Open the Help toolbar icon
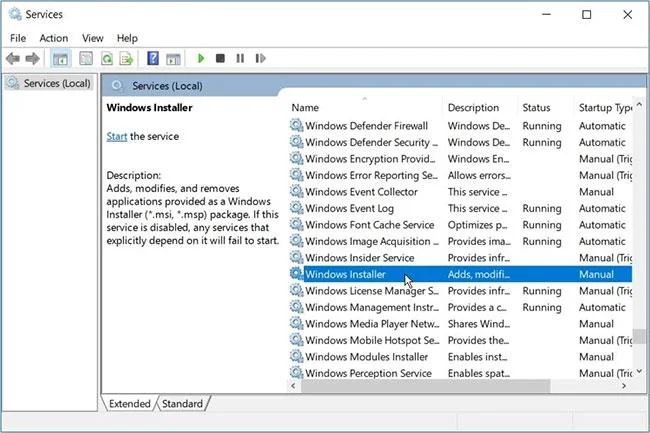 153,58
